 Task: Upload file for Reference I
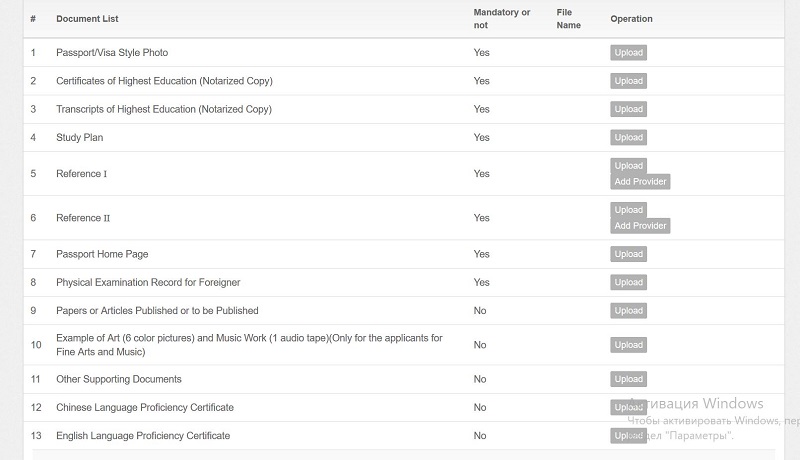(x=629, y=166)
